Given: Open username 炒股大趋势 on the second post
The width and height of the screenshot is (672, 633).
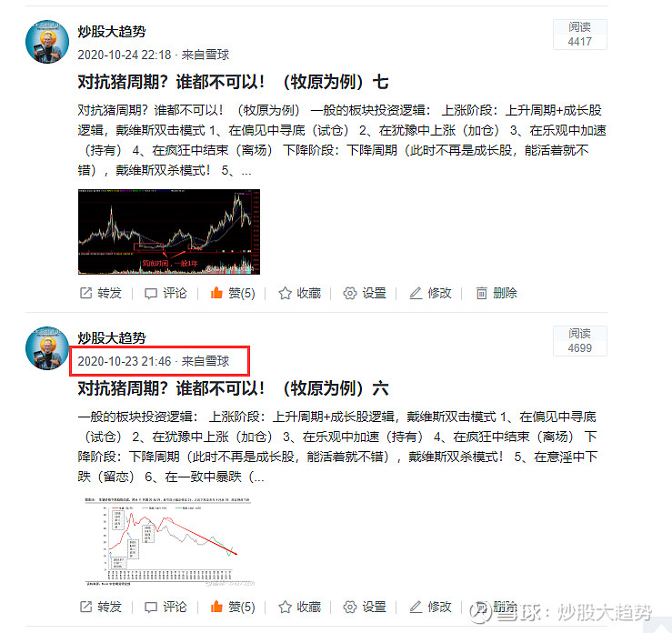Looking at the screenshot, I should point(112,337).
